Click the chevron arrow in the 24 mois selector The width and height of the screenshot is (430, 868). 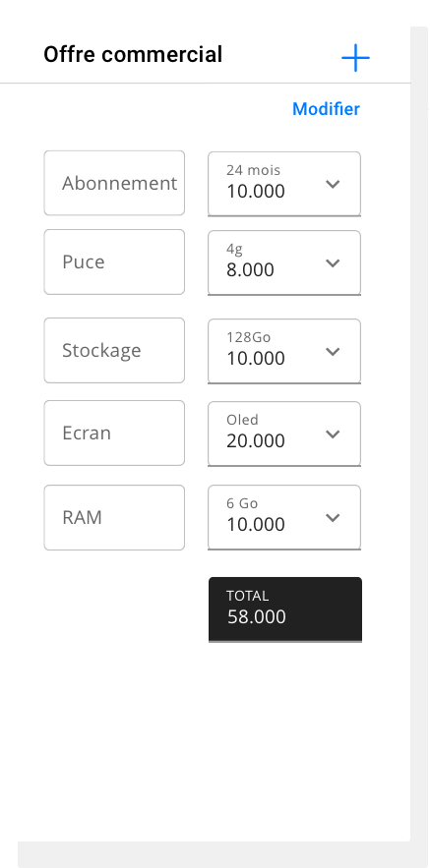pos(333,185)
